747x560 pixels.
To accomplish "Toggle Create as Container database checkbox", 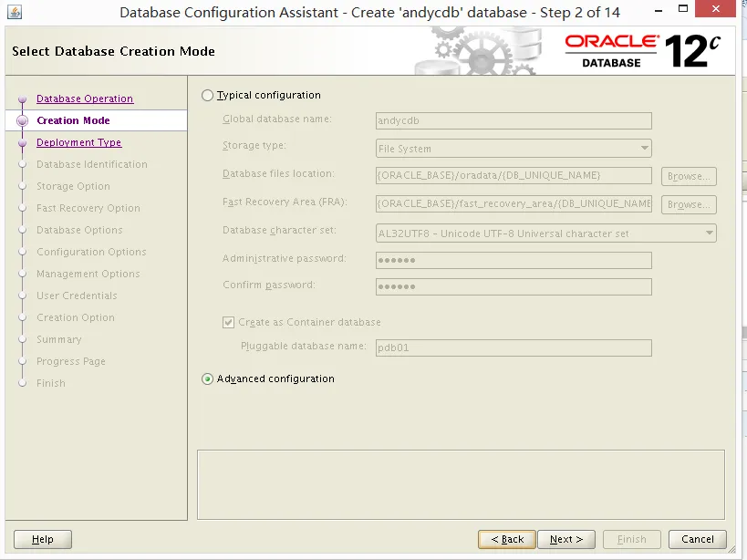I will [x=228, y=322].
